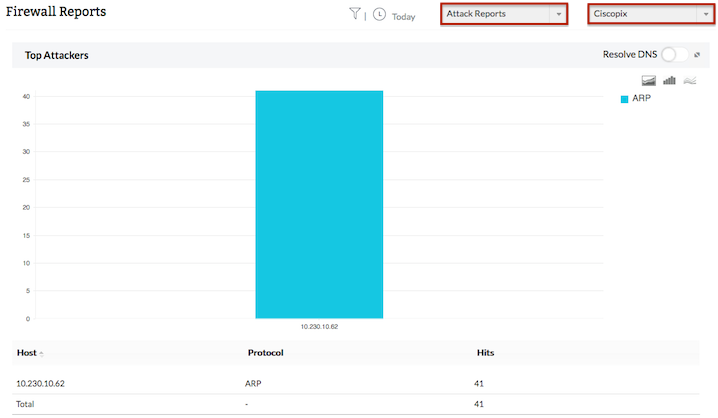Screen dimensions: 718x418
Task: Click host 10.230.10.62 in the table
Action: pos(40,384)
